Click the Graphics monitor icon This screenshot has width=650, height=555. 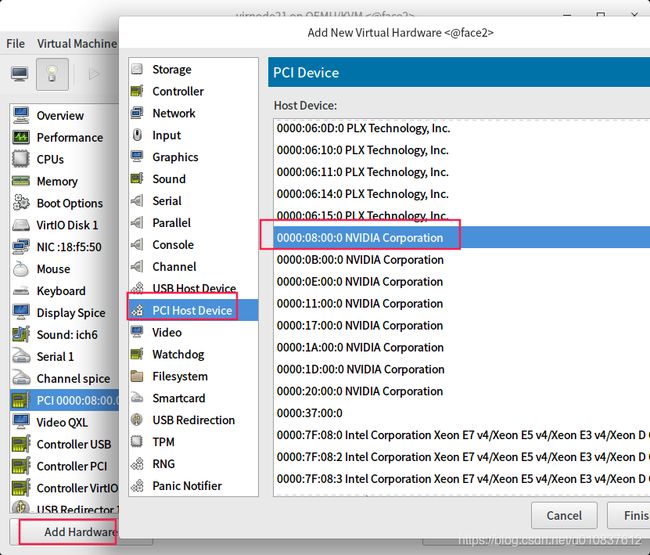137,157
